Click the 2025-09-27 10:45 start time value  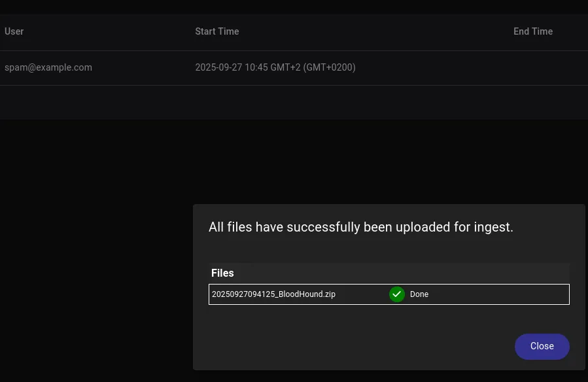point(275,67)
